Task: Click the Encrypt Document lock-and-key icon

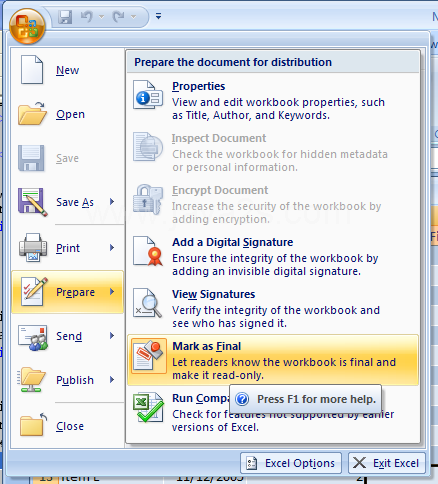Action: tap(148, 199)
